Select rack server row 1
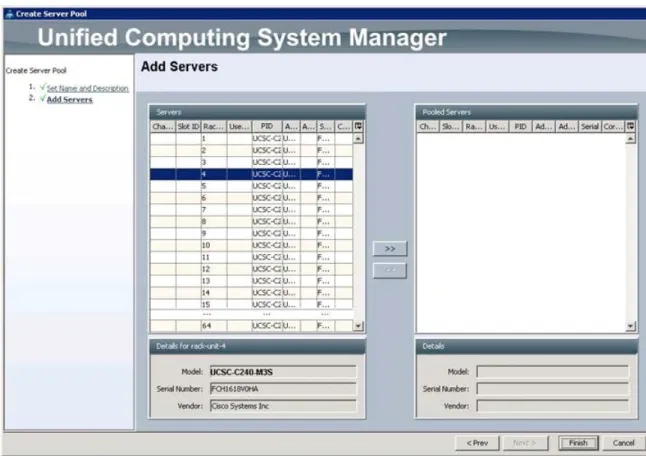The image size is (646, 456). pyautogui.click(x=251, y=139)
